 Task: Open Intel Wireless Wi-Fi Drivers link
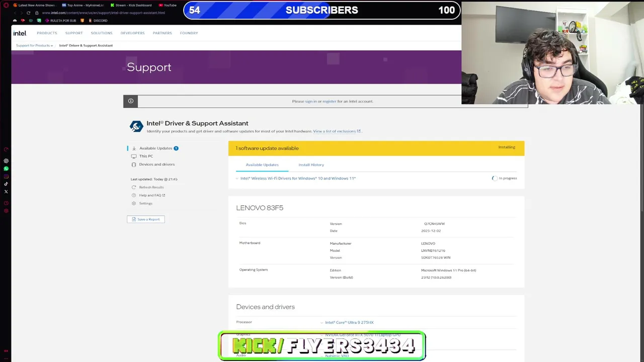[x=298, y=178]
